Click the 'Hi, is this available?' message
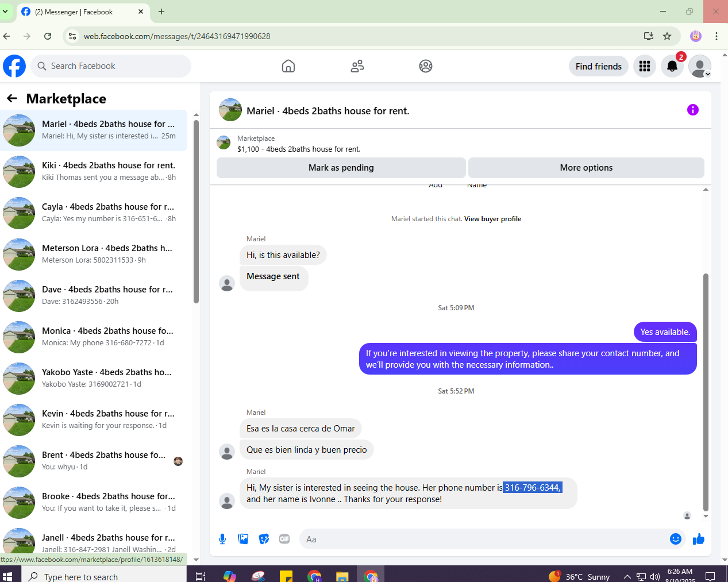 tap(283, 255)
